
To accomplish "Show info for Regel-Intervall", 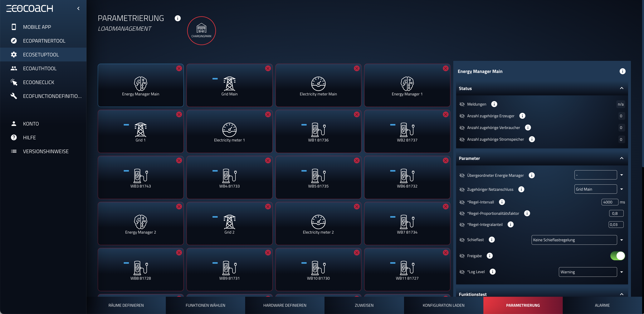I will (x=502, y=202).
